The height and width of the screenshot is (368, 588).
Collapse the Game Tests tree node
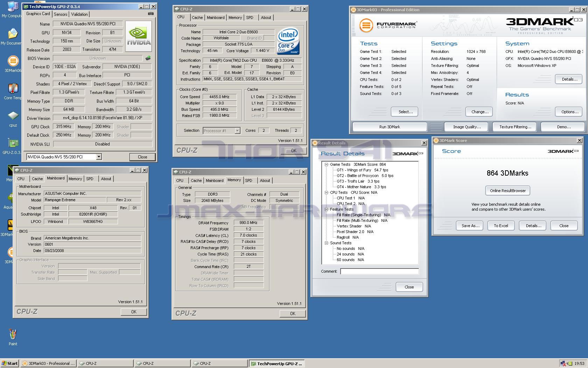pyautogui.click(x=326, y=164)
